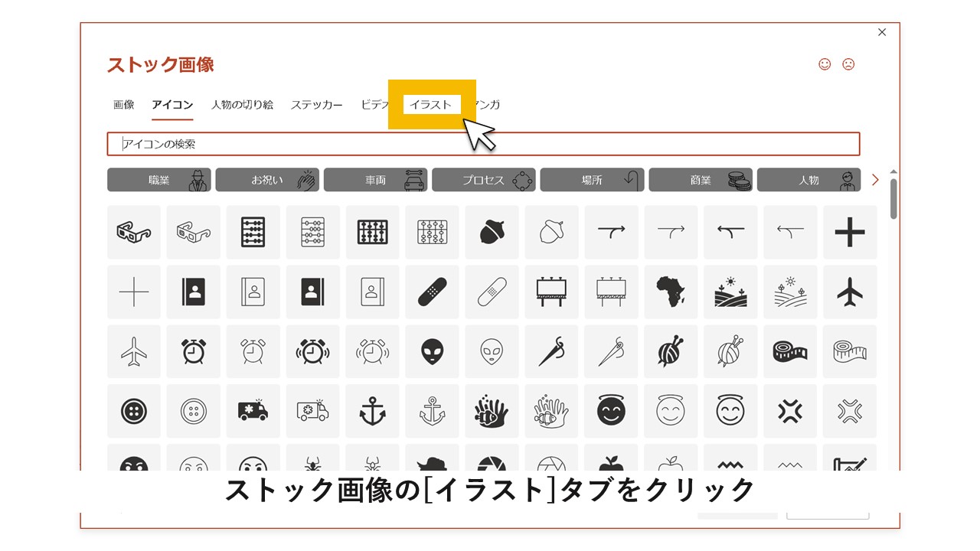Screen dimensions: 980x551
Task: Choose the お祝い category button
Action: click(x=266, y=179)
